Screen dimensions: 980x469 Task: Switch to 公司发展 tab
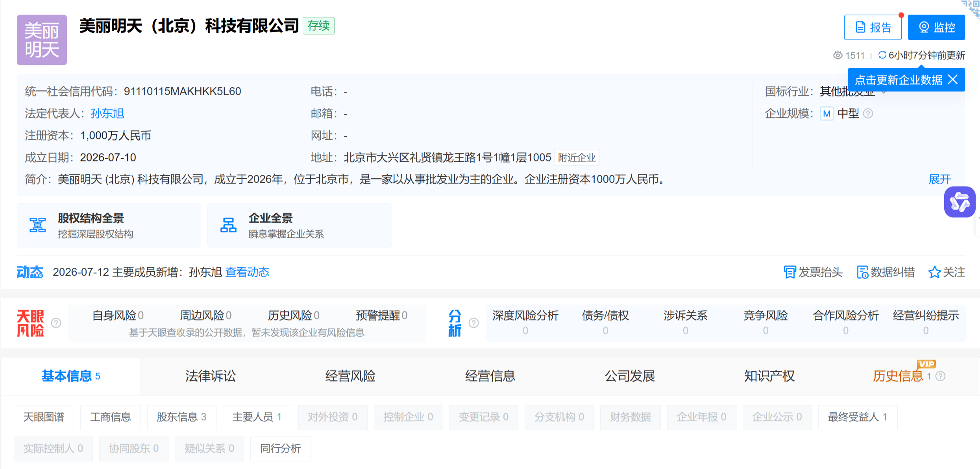(630, 376)
